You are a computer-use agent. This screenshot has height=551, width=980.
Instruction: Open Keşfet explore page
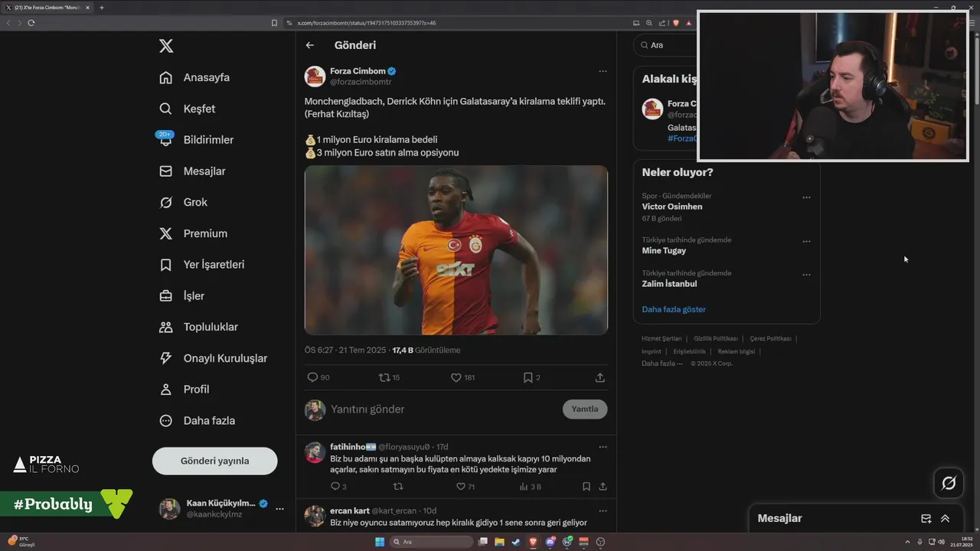pyautogui.click(x=187, y=109)
